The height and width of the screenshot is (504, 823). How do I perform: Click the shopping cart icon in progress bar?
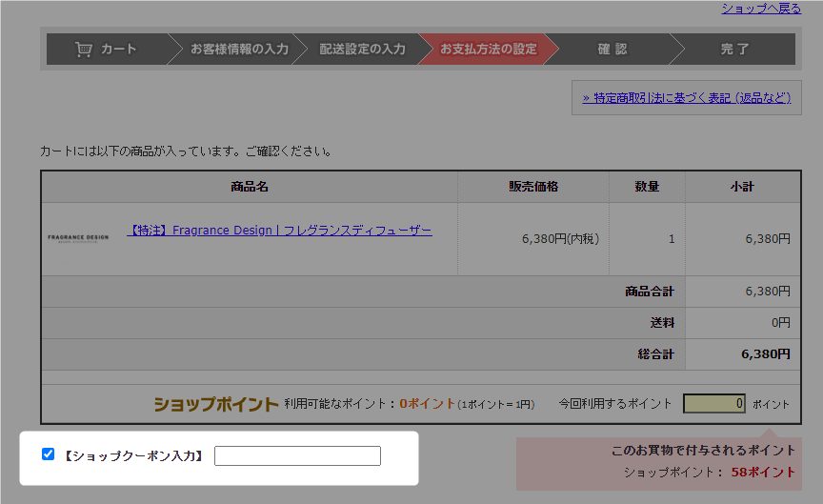coord(84,50)
